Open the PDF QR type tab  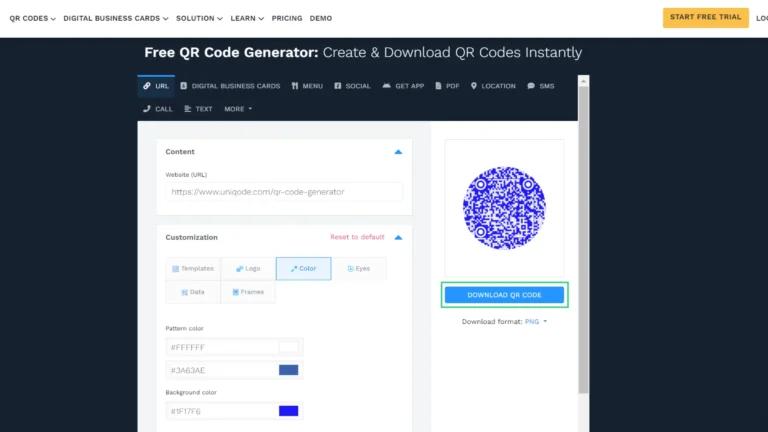point(447,86)
